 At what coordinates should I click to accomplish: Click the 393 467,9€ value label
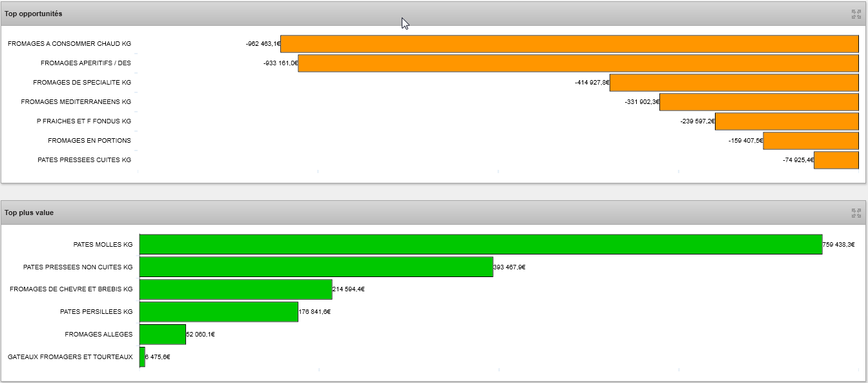coord(510,267)
